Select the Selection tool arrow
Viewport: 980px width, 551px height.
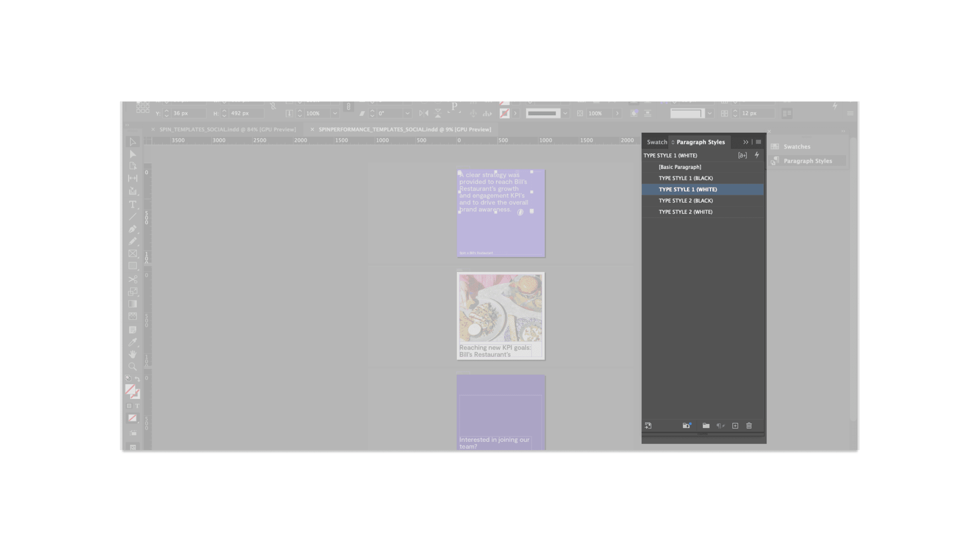pyautogui.click(x=133, y=142)
